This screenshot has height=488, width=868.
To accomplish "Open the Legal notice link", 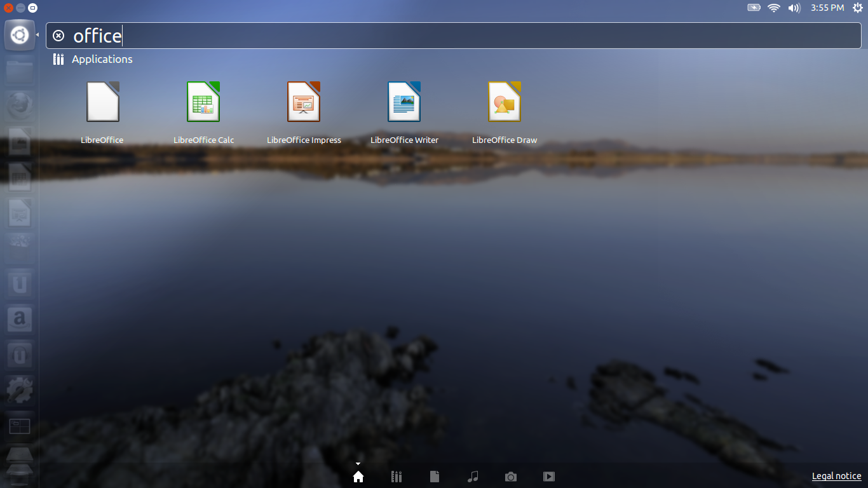I will (x=837, y=476).
